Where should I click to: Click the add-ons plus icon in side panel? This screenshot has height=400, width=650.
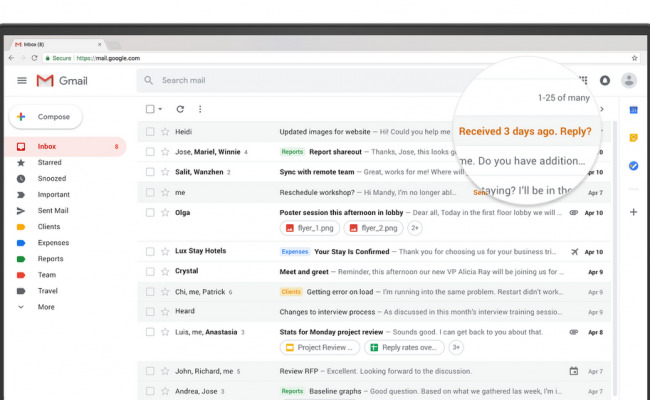633,212
